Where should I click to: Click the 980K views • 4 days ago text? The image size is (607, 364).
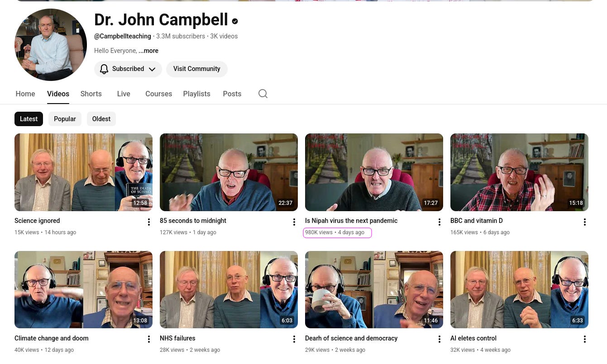335,232
